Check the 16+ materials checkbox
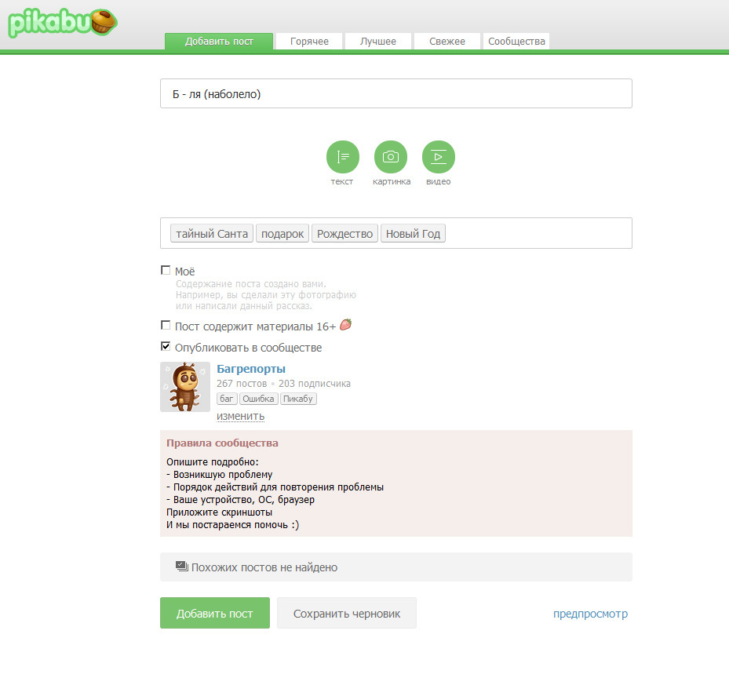This screenshot has height=700, width=729. [x=166, y=325]
